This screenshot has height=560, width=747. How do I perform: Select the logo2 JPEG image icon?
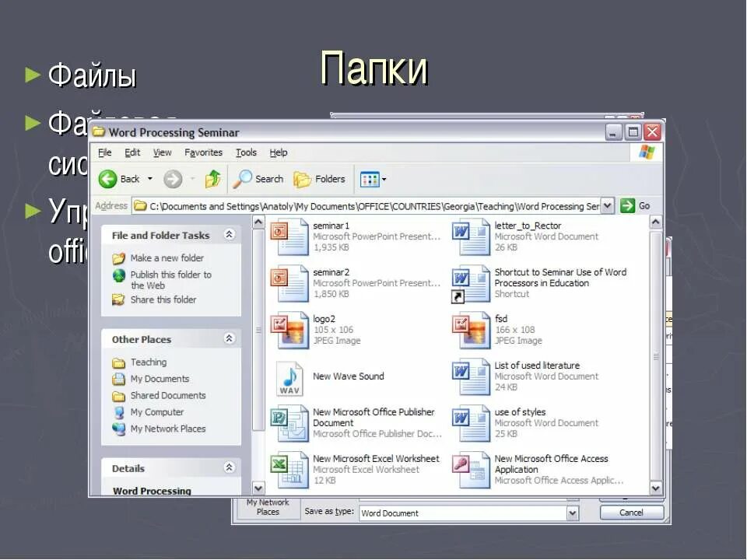click(x=290, y=330)
